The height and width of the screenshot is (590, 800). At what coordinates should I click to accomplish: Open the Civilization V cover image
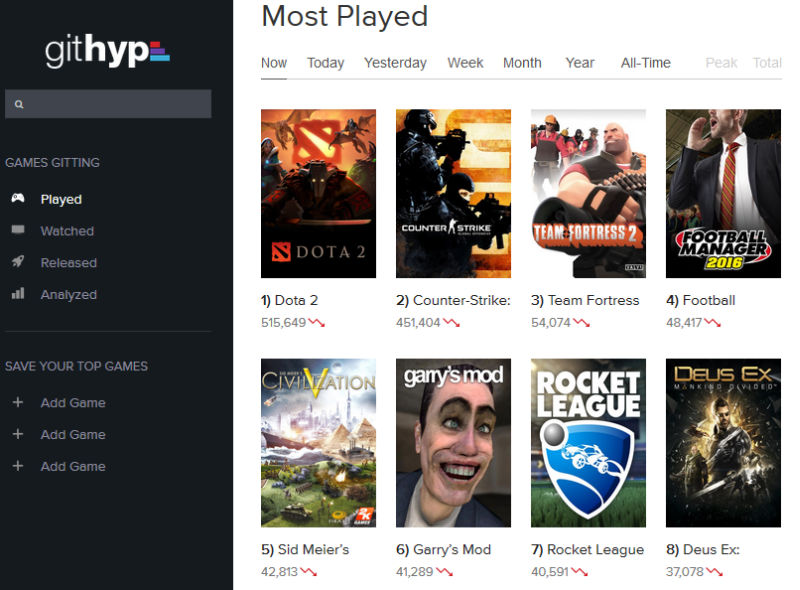pyautogui.click(x=318, y=443)
